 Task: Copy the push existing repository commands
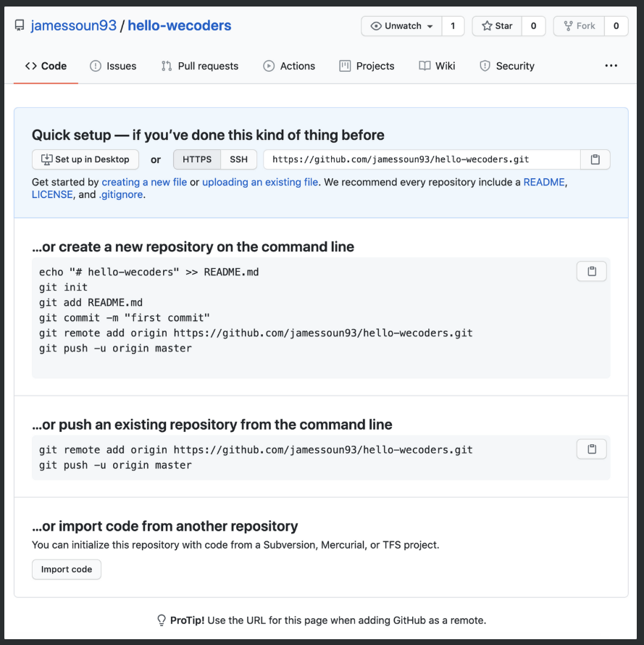point(591,449)
